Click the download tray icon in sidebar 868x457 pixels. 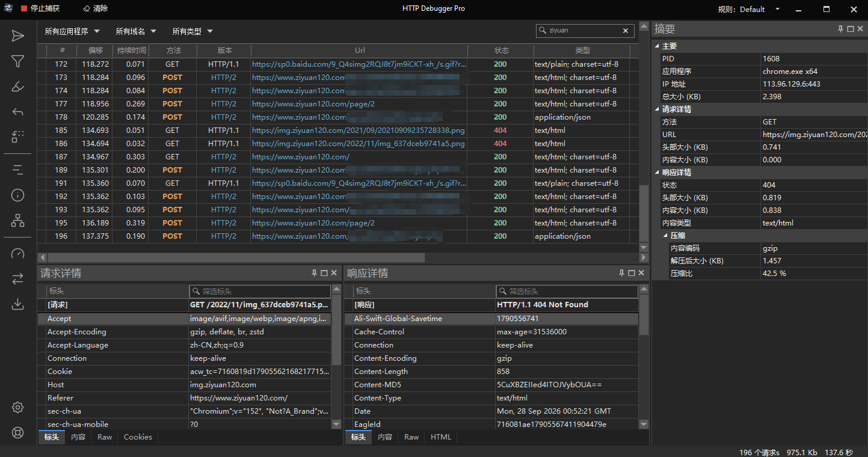click(18, 304)
